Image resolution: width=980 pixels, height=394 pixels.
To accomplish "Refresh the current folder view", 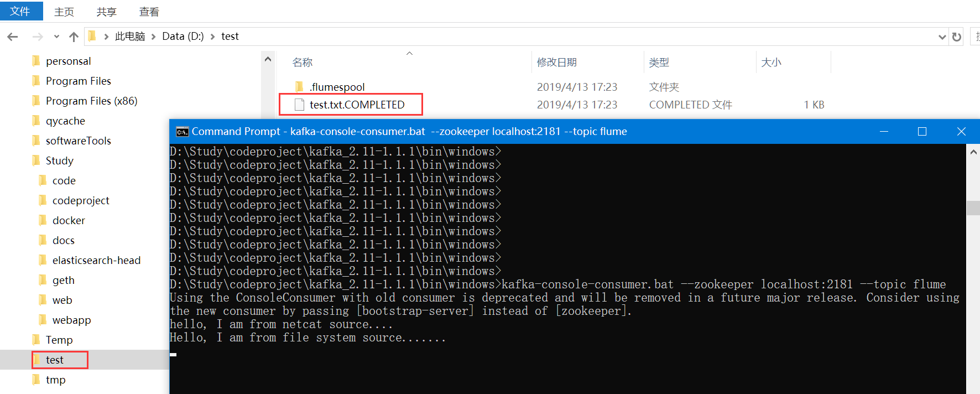I will point(957,37).
